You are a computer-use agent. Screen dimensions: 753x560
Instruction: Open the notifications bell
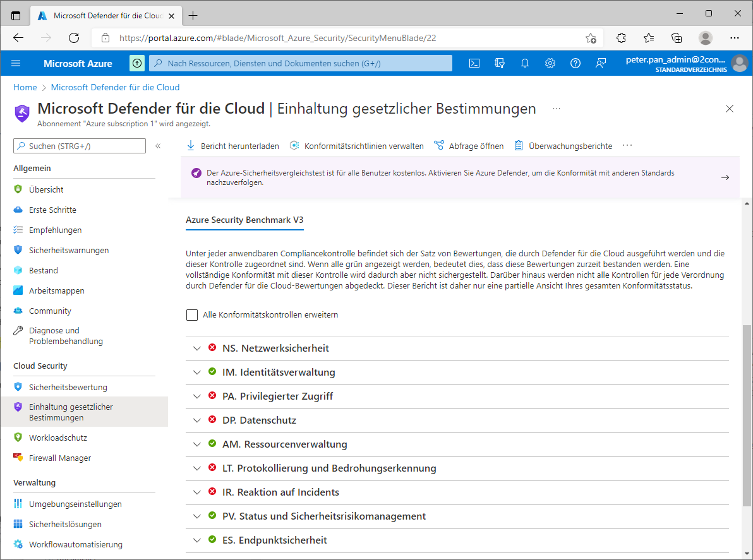pos(525,63)
